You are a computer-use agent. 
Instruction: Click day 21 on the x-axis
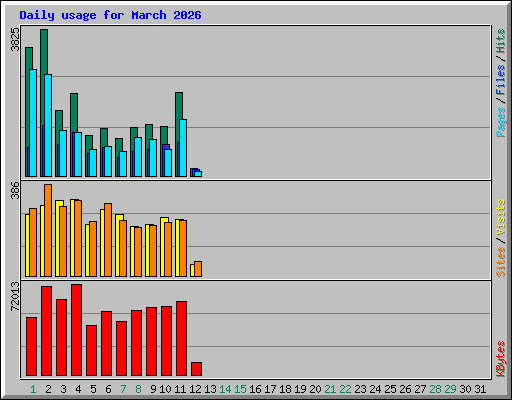click(x=330, y=389)
